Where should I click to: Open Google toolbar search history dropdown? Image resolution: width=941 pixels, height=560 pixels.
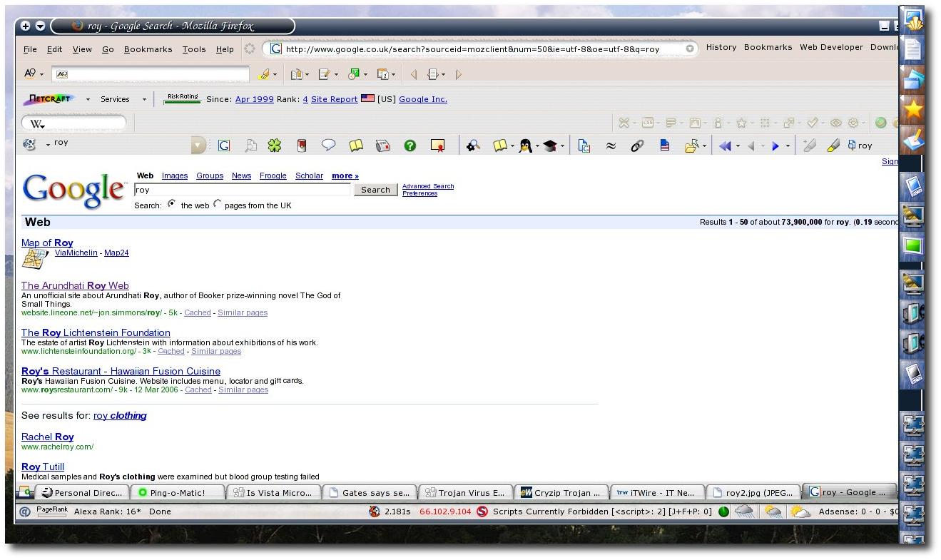click(198, 146)
